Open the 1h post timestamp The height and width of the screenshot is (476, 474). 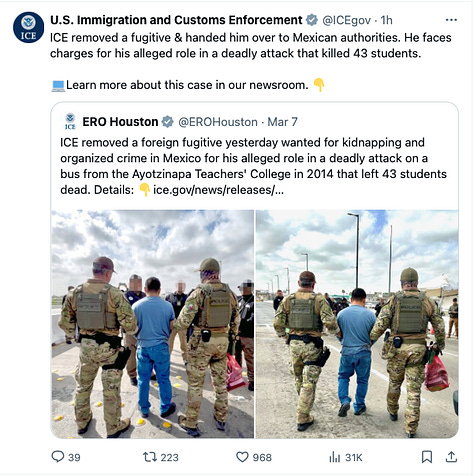pyautogui.click(x=386, y=20)
